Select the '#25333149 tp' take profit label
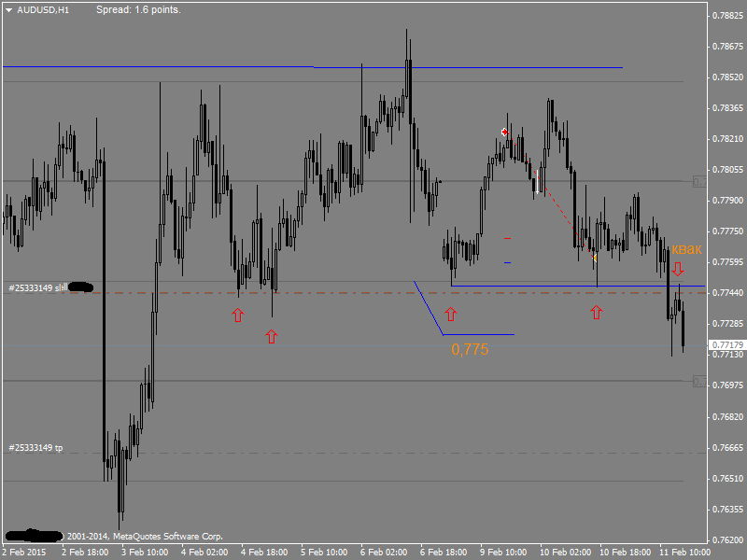Viewport: 747px width, 560px height. (x=35, y=448)
